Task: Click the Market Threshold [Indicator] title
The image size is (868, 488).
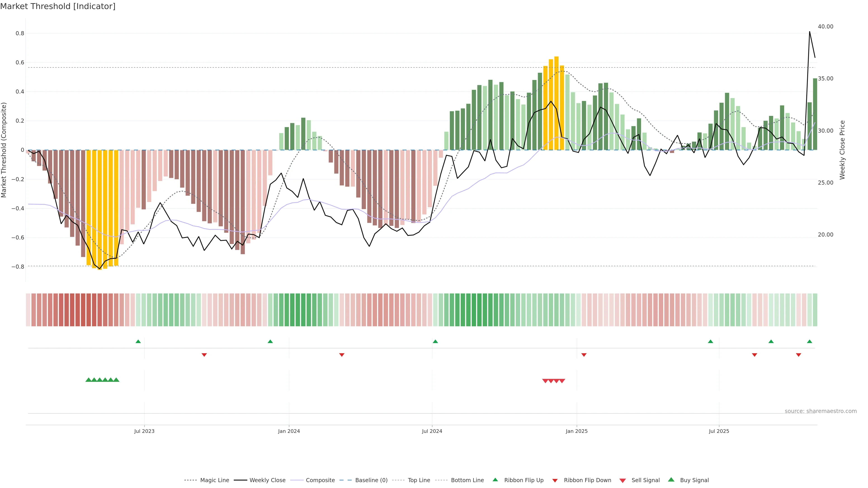Action: pos(58,6)
